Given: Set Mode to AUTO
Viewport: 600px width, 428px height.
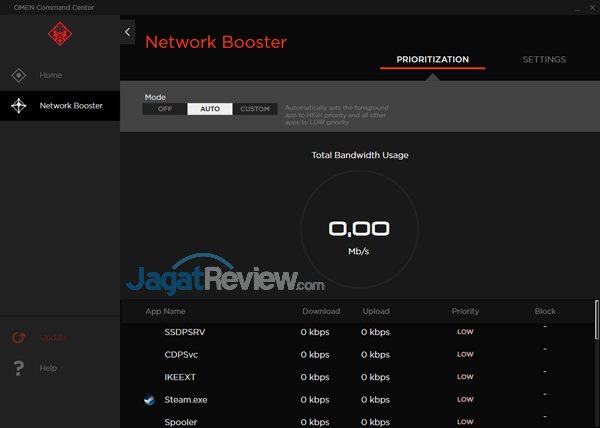Looking at the screenshot, I should click(x=210, y=109).
